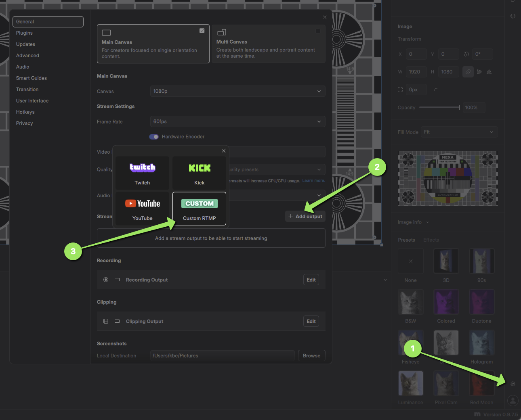This screenshot has height=420, width=521.
Task: Toggle the link icon constraining width and height
Action: pyautogui.click(x=468, y=71)
